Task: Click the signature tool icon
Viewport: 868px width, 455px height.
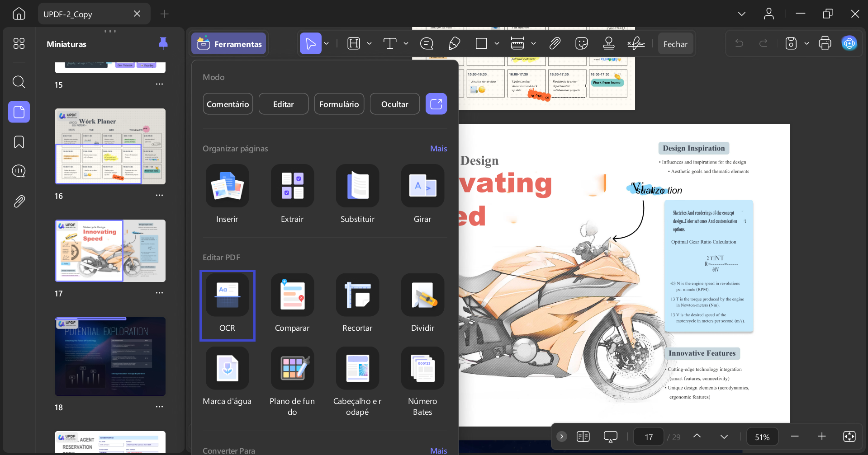Action: pyautogui.click(x=636, y=44)
